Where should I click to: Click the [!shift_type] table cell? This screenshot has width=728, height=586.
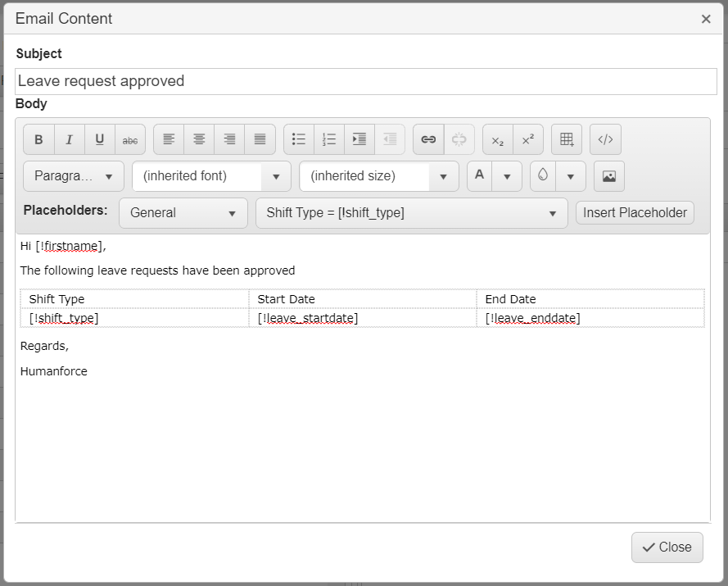(x=134, y=318)
